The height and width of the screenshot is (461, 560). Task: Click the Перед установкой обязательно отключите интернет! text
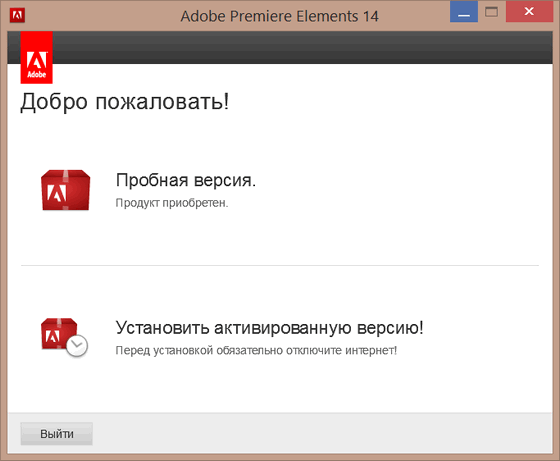tap(256, 350)
